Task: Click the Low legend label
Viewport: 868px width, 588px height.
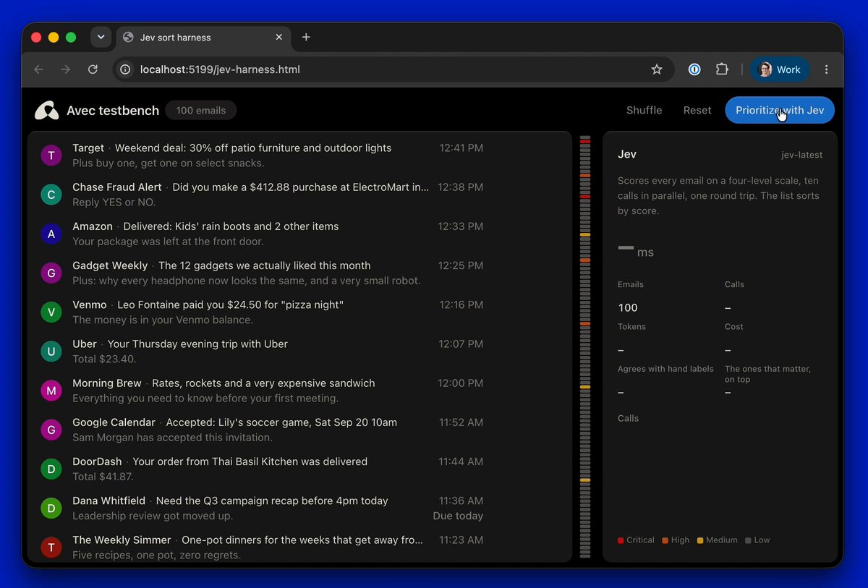Action: click(762, 540)
